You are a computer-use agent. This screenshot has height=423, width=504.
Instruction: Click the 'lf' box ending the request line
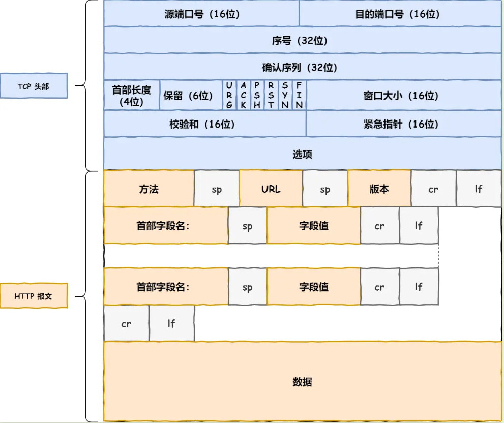[479, 189]
